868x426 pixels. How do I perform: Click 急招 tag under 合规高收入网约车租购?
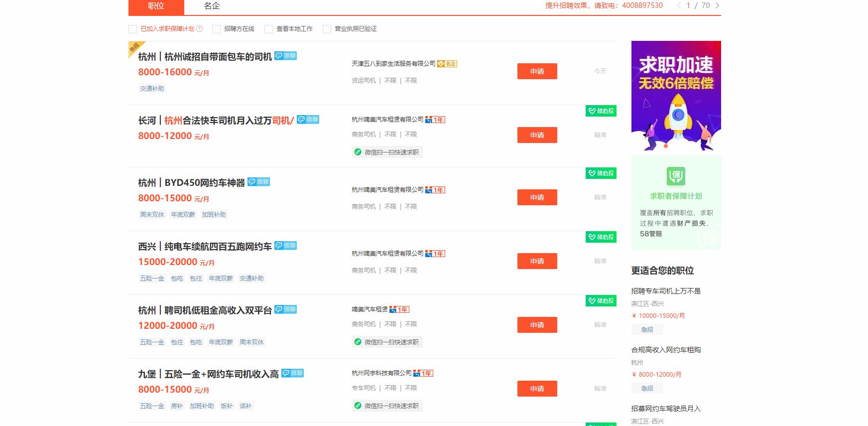(x=647, y=388)
